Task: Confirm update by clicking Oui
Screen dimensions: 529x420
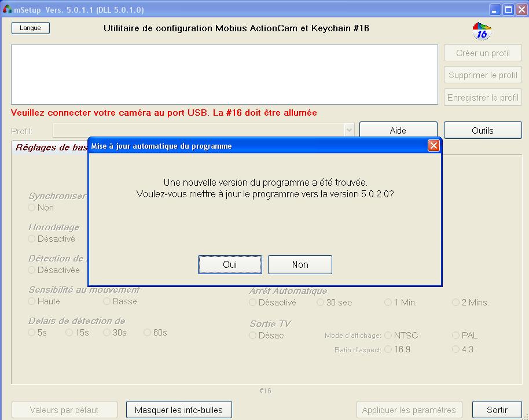Action: pos(230,264)
